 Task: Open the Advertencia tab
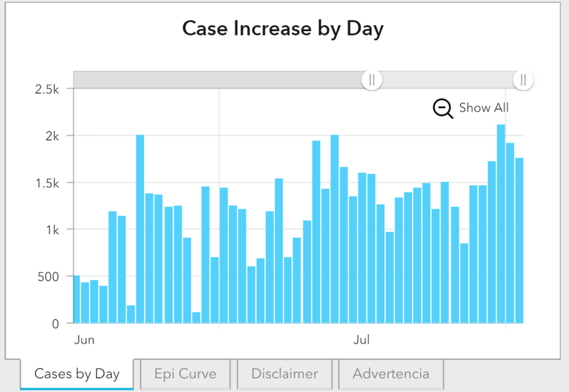coord(391,374)
